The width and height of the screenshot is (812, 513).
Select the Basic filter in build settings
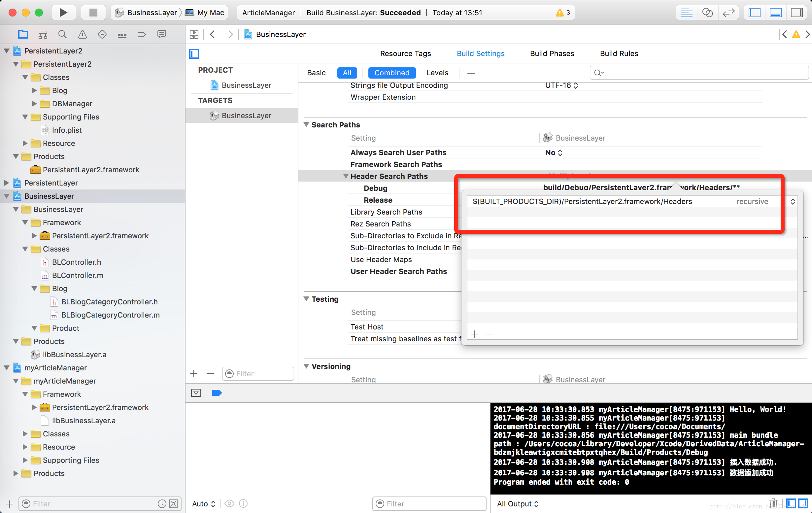point(316,72)
